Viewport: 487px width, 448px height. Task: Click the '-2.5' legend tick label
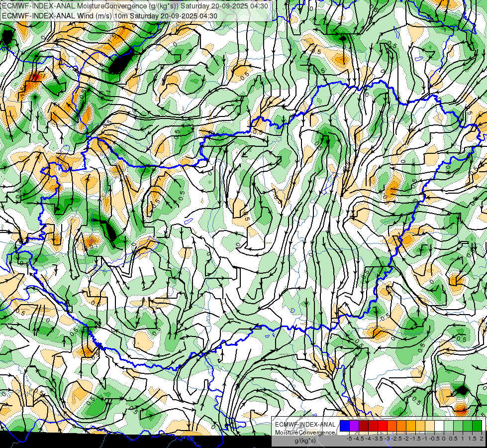(396, 439)
